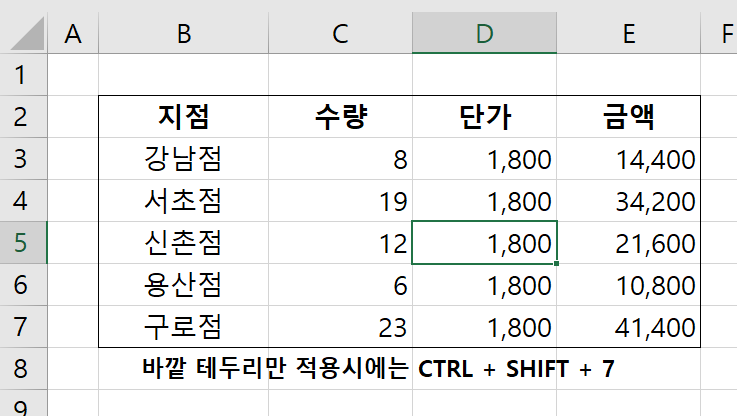Click the 수량 header cell
The height and width of the screenshot is (416, 737).
[340, 117]
